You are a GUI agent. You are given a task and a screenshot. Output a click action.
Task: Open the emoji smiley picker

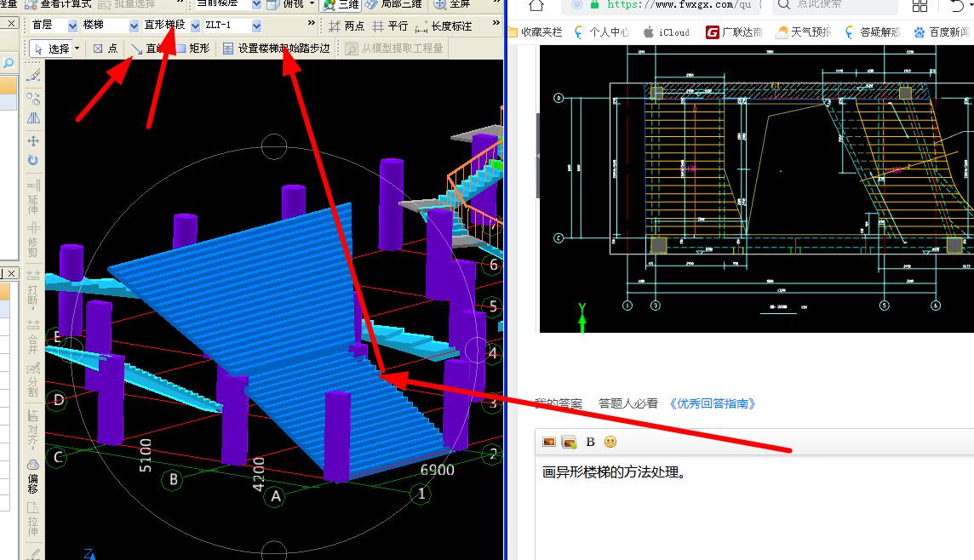[610, 442]
